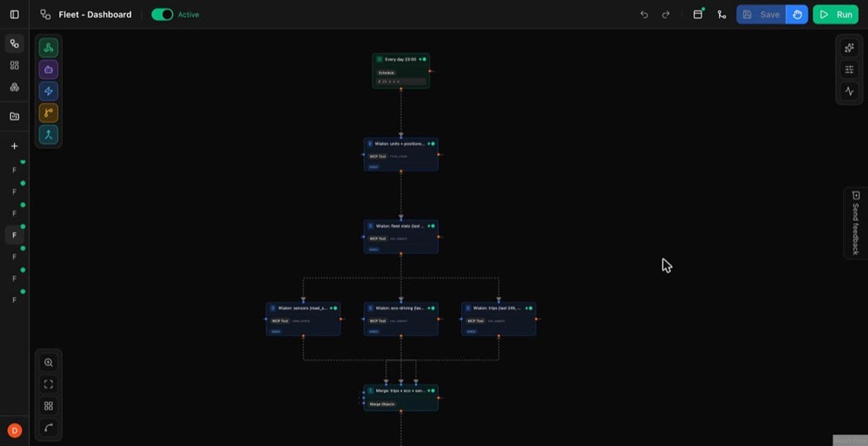This screenshot has height=446, width=868.
Task: Open the stacked cubes section in left nav
Action: [14, 87]
